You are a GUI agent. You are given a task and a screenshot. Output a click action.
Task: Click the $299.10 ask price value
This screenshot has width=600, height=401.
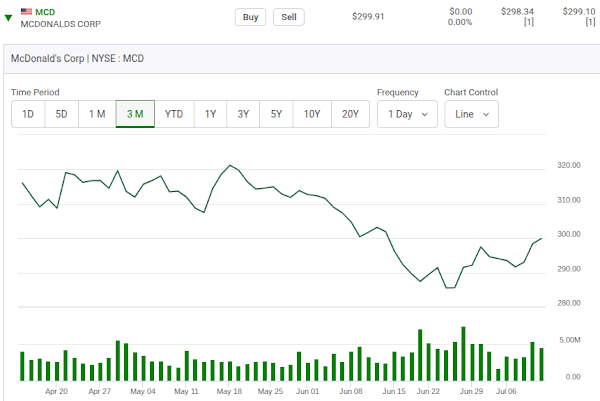[x=579, y=11]
